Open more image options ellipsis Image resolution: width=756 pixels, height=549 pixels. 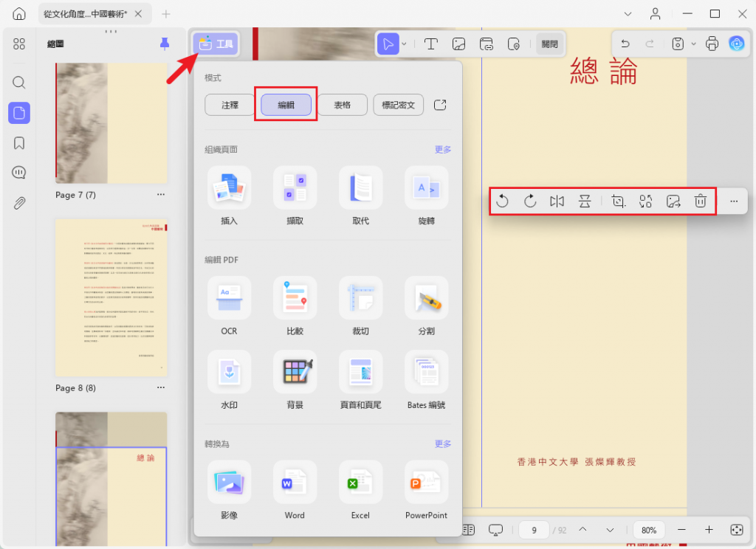coord(734,201)
